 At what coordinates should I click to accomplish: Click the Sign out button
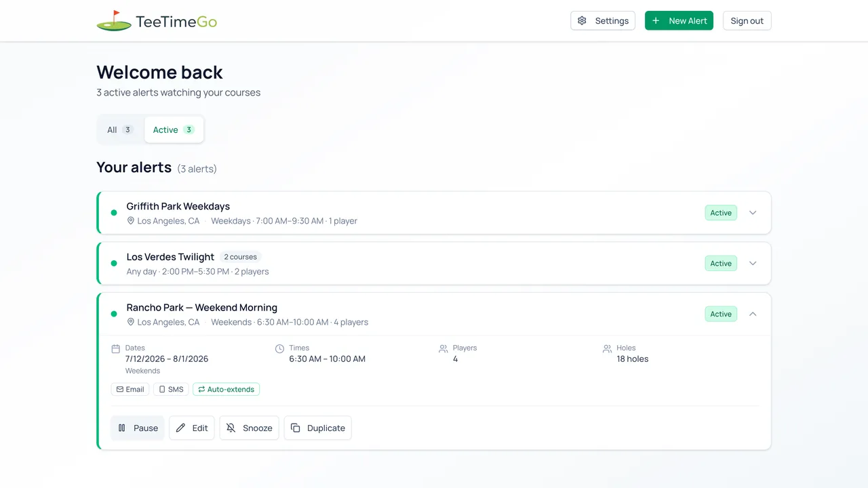747,21
